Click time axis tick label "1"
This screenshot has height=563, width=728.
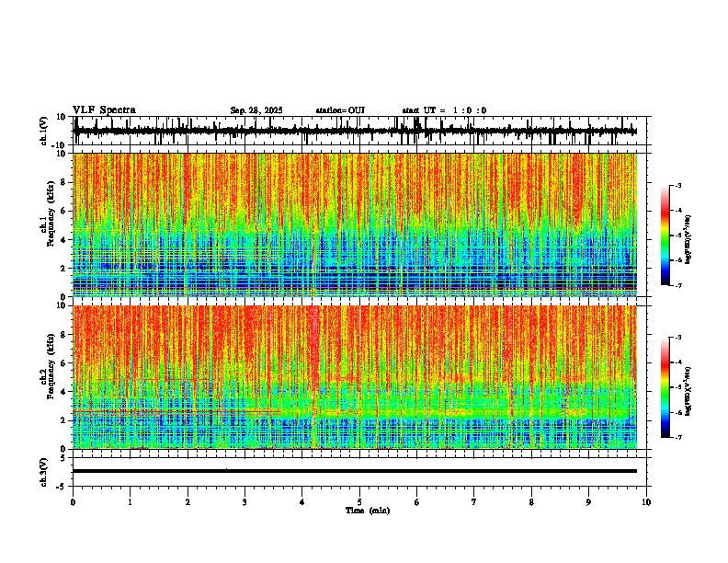(130, 502)
